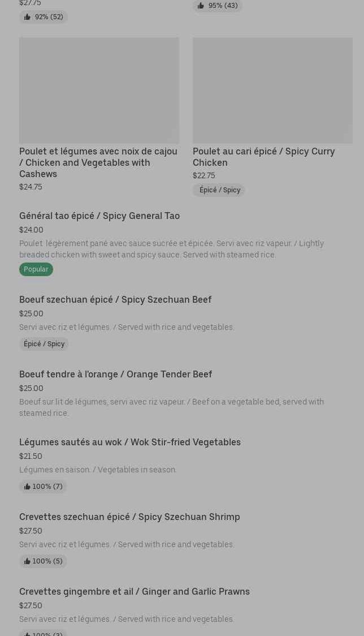Open Général tao épicé / Spicy General Tao item
Viewport: 364px width, 636px height.
tap(99, 216)
